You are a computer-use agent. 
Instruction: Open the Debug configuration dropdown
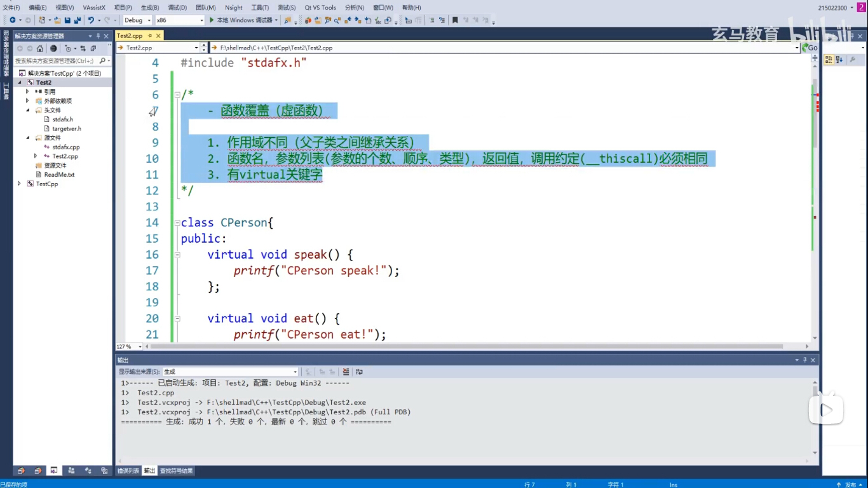click(137, 20)
